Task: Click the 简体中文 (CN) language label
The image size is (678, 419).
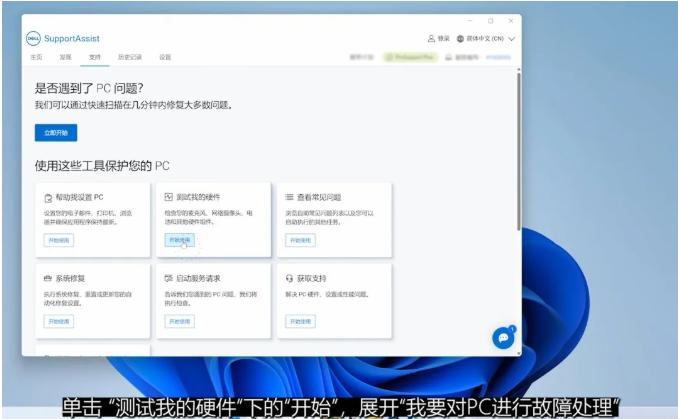Action: coord(485,38)
